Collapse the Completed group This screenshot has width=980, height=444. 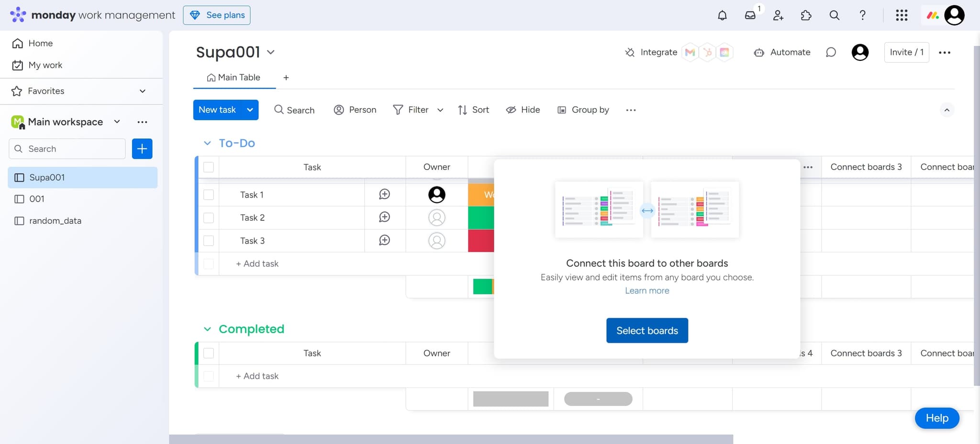(207, 329)
